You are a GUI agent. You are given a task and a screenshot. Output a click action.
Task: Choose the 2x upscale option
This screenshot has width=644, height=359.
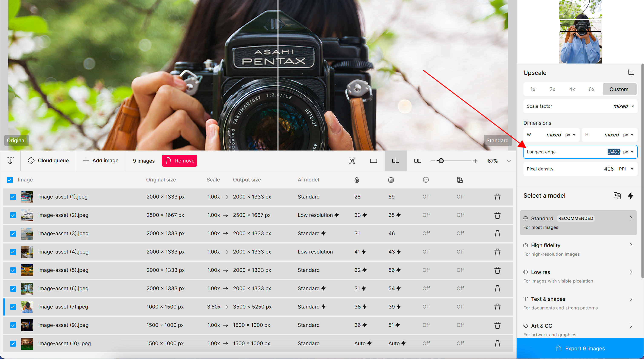pos(552,89)
